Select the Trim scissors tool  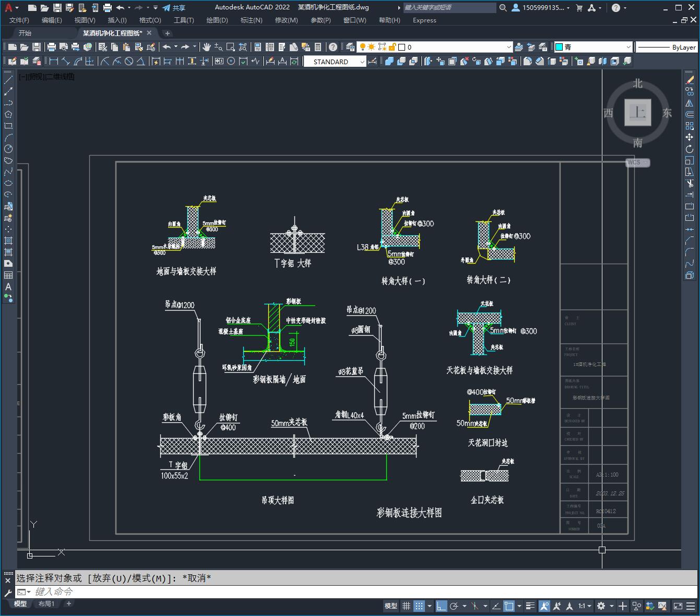690,183
